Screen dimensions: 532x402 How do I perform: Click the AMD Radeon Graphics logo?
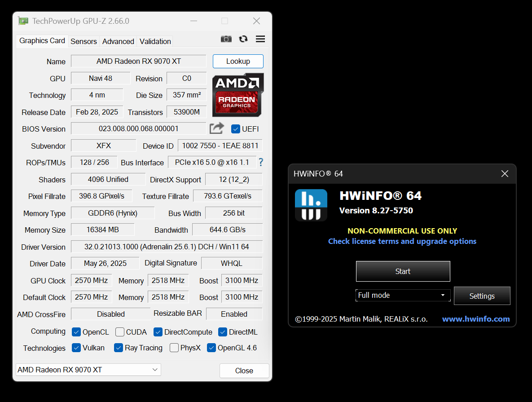click(238, 95)
